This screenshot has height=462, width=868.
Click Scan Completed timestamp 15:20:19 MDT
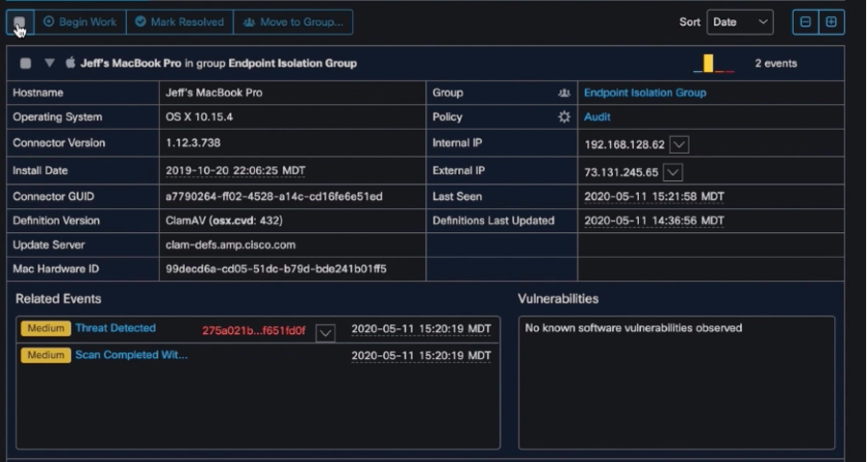[421, 355]
